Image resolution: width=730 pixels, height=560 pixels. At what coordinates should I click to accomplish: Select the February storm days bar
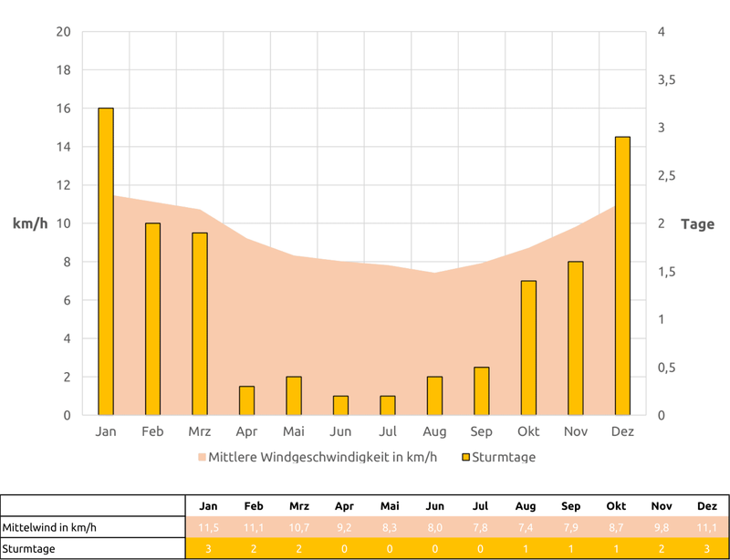coord(152,319)
